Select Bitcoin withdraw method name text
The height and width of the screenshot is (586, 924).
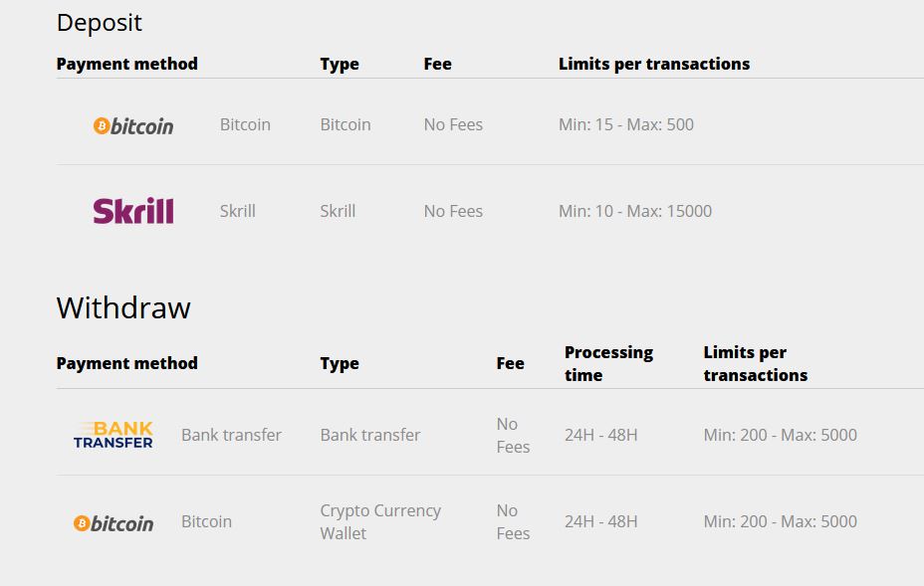pyautogui.click(x=206, y=521)
